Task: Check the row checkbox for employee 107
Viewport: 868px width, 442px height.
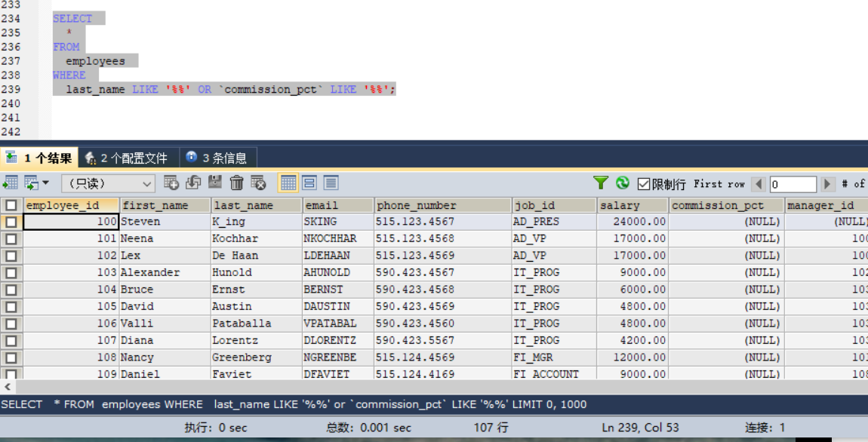Action: (11, 341)
